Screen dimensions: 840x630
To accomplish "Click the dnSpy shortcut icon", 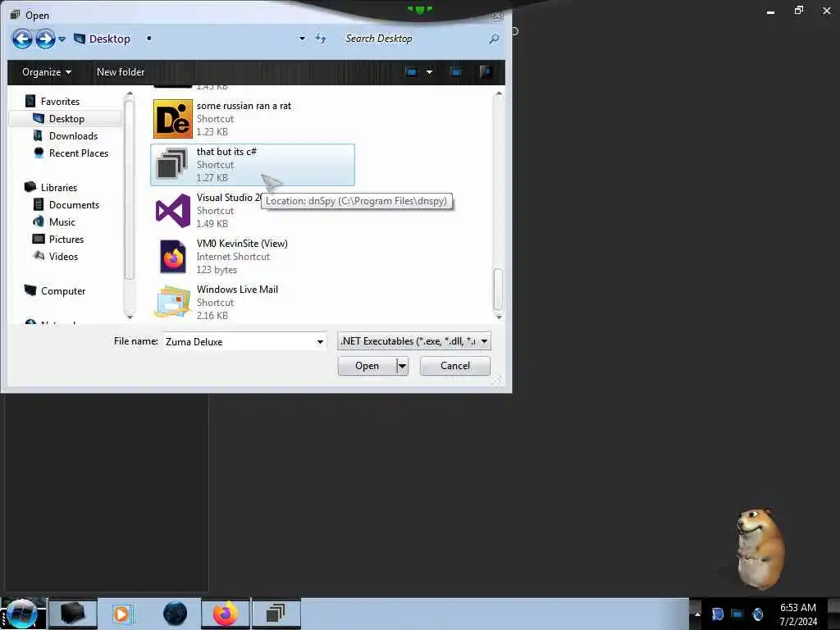I will pyautogui.click(x=172, y=164).
